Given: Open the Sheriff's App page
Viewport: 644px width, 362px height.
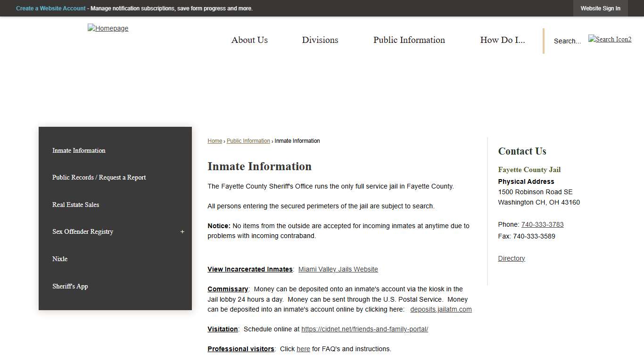Looking at the screenshot, I should pyautogui.click(x=70, y=286).
